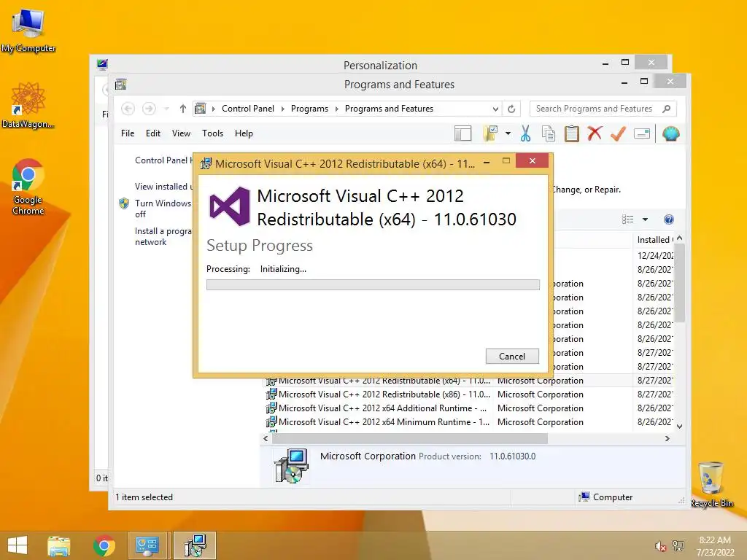Screen dimensions: 747x560
Task: Click the vertical scrollbar up arrow
Action: [680, 238]
